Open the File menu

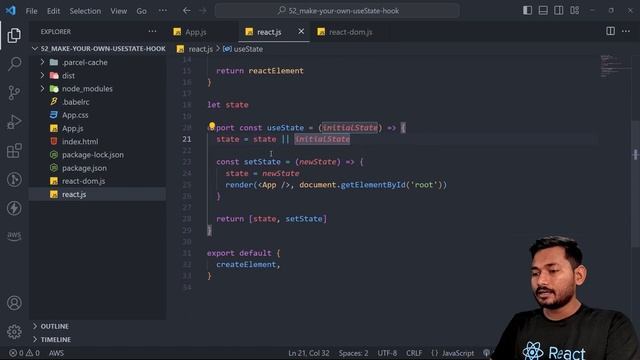coord(31,11)
